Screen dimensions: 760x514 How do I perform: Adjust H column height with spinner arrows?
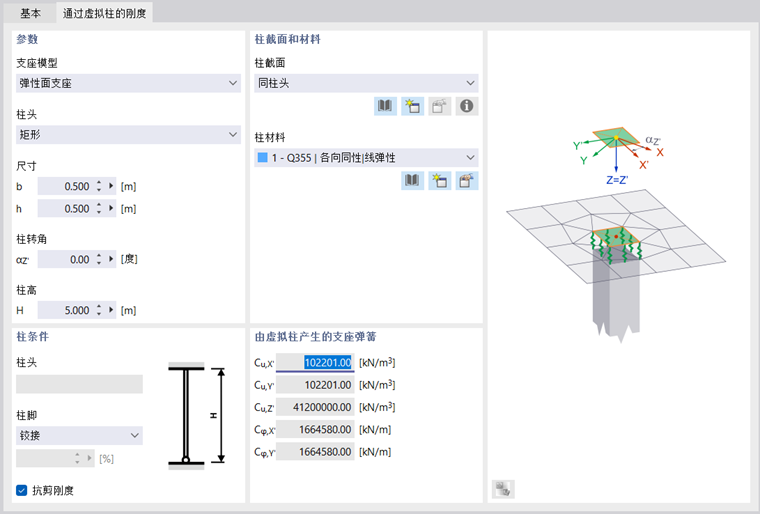point(99,310)
